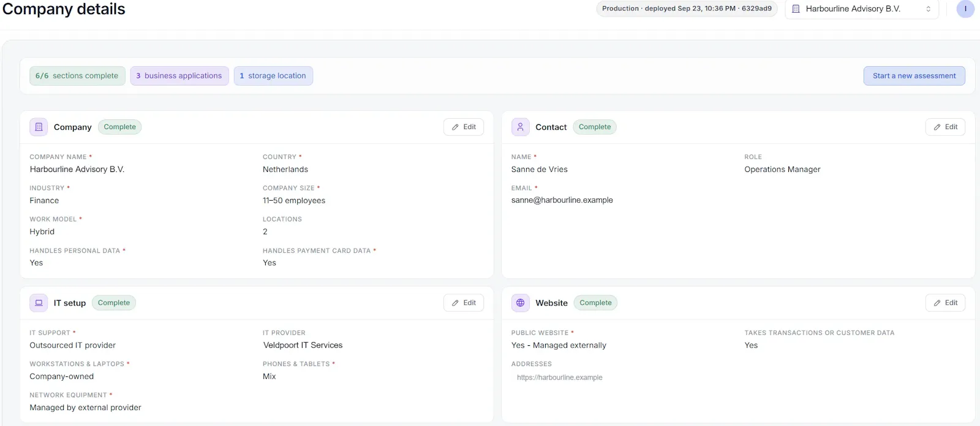Select the phones & tablets value 'Mix'
The width and height of the screenshot is (980, 426).
click(269, 376)
